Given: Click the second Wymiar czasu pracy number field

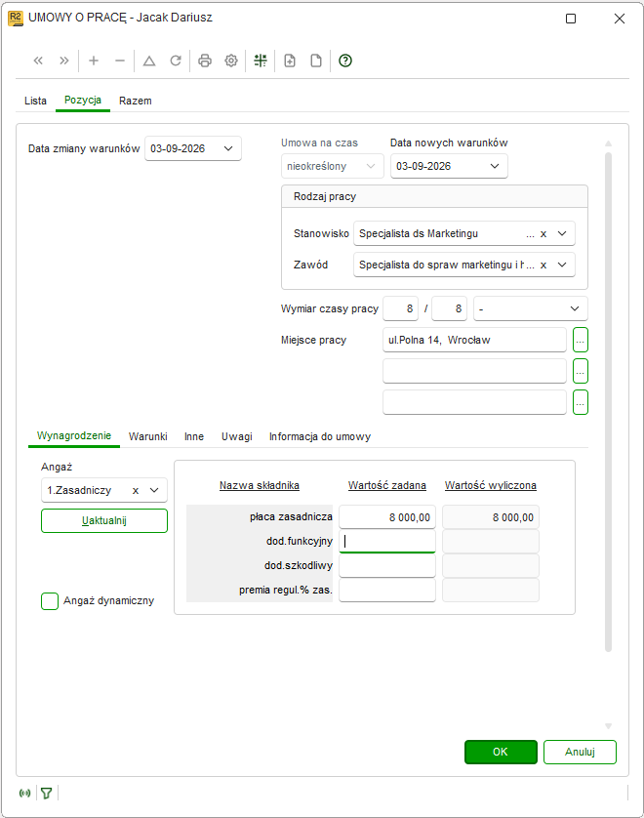Looking at the screenshot, I should (450, 308).
